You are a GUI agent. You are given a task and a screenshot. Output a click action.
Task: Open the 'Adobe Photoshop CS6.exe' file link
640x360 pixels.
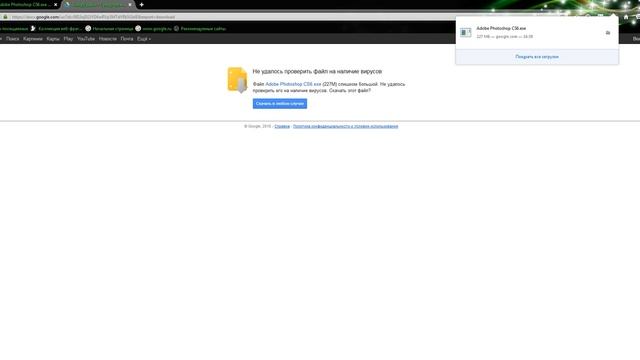pos(293,84)
